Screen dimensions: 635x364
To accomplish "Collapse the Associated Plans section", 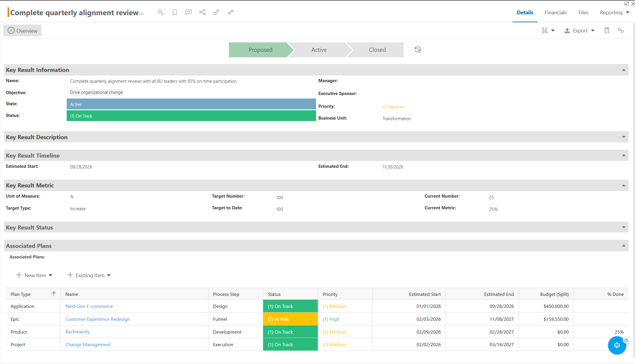I will tap(624, 246).
